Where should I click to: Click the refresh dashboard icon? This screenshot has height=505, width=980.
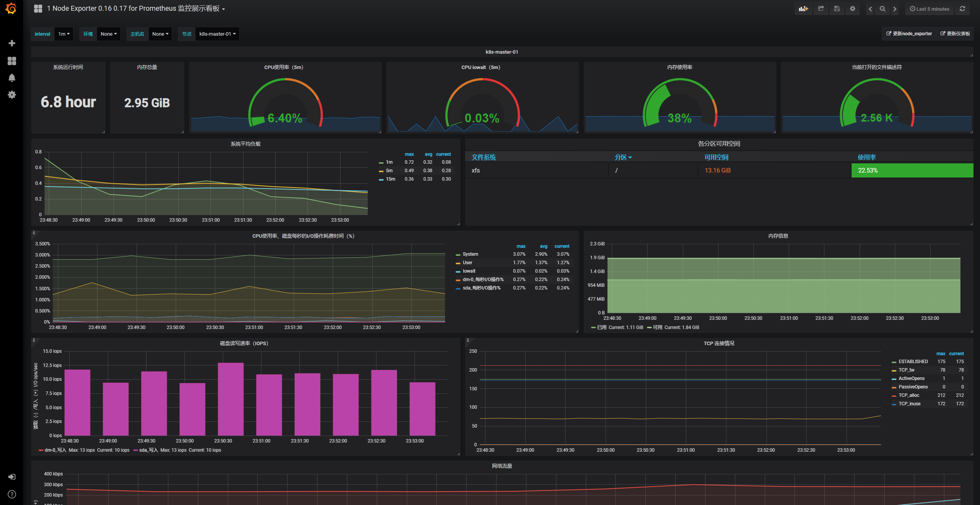962,9
